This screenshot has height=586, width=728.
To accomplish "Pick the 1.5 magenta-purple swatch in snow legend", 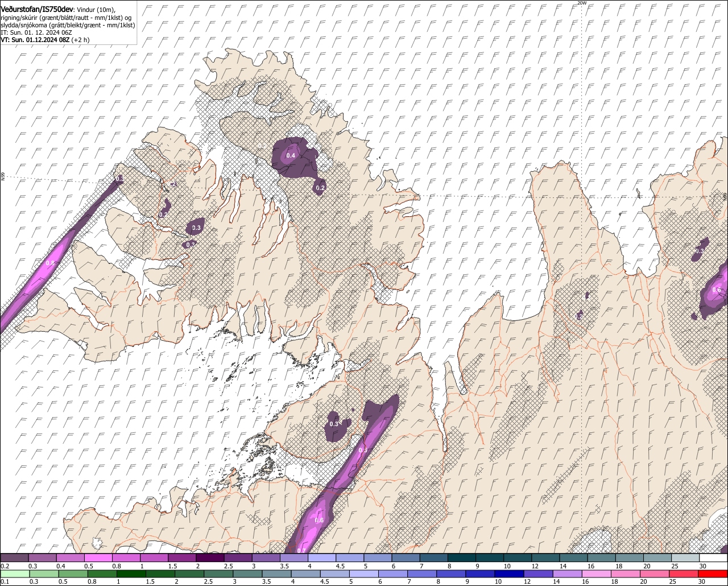I will click(181, 558).
